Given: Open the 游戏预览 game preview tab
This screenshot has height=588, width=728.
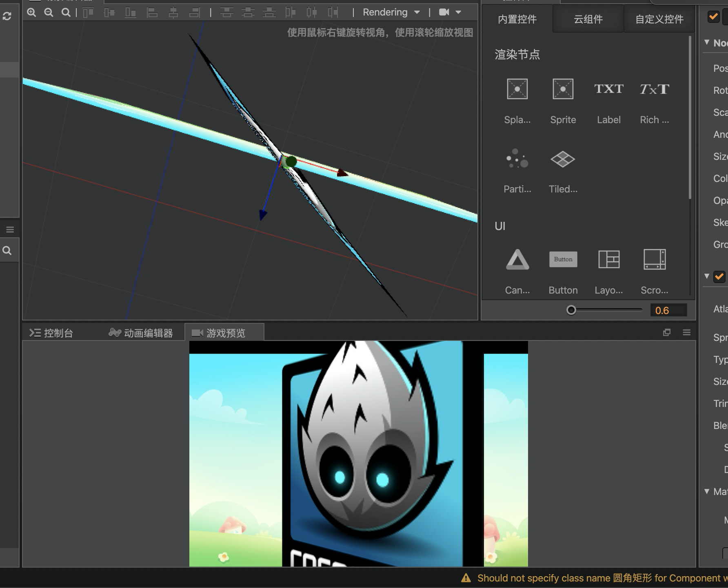Looking at the screenshot, I should (224, 333).
